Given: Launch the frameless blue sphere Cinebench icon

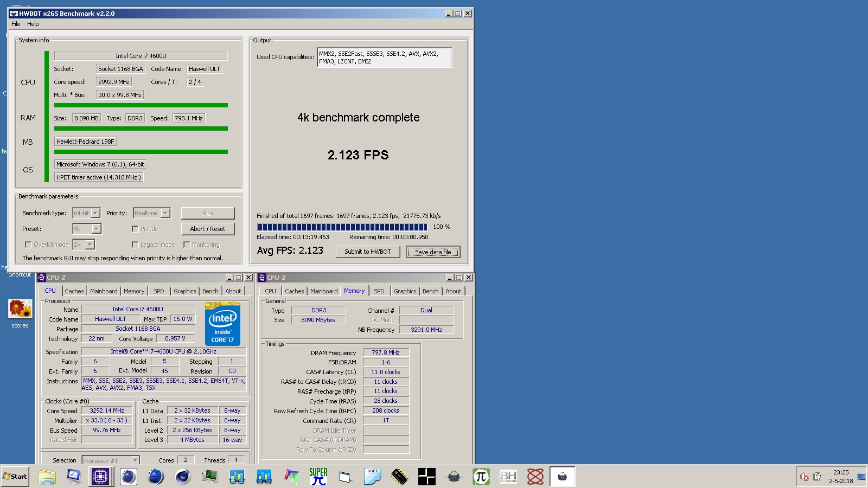Looking at the screenshot, I should pyautogui.click(x=156, y=477).
